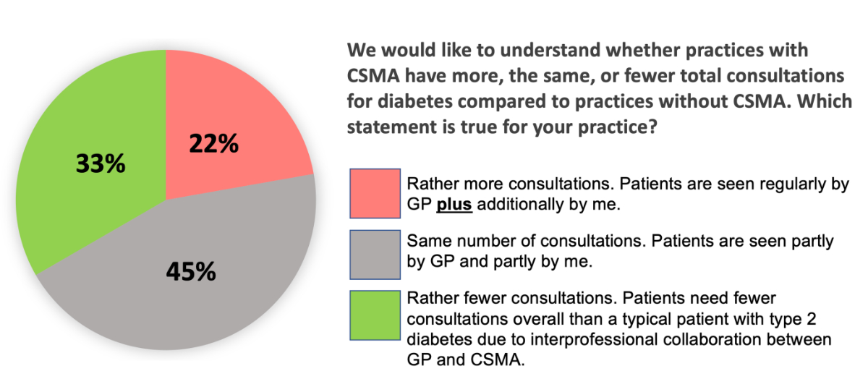The height and width of the screenshot is (392, 868).
Task: Click the red legend color swatch
Action: point(375,193)
